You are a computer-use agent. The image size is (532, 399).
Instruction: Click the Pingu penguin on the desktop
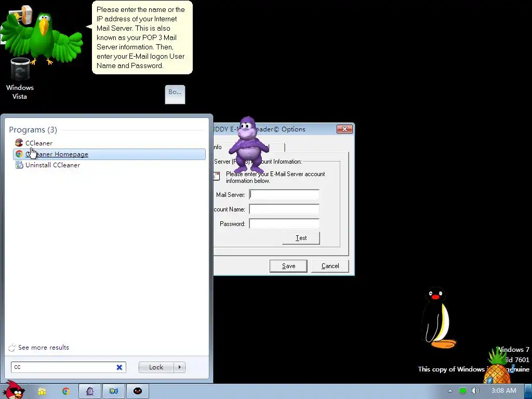pos(437,317)
